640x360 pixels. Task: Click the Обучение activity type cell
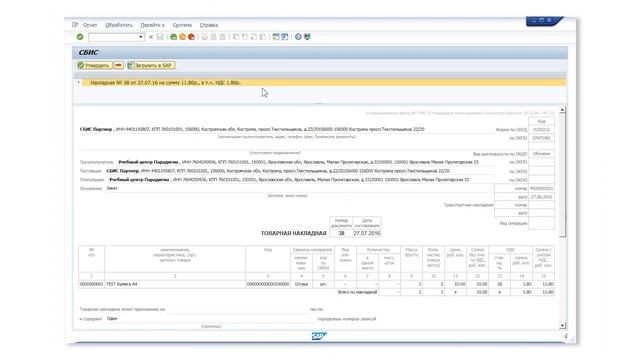(x=541, y=154)
